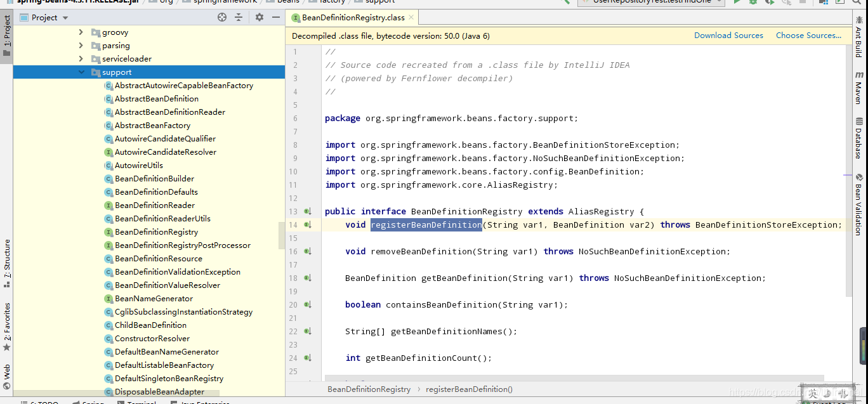
Task: Click the class icon of AbstractBeanFactory
Action: click(x=109, y=126)
